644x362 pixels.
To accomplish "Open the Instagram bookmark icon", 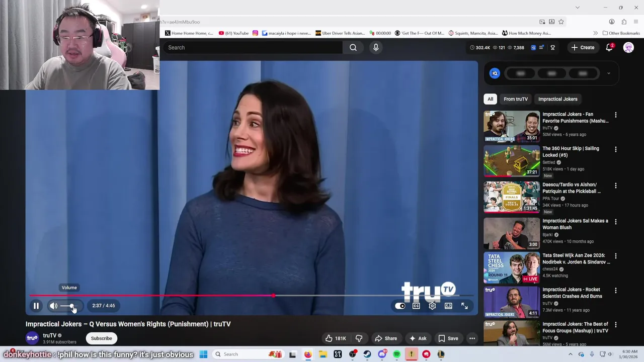I will tap(255, 33).
